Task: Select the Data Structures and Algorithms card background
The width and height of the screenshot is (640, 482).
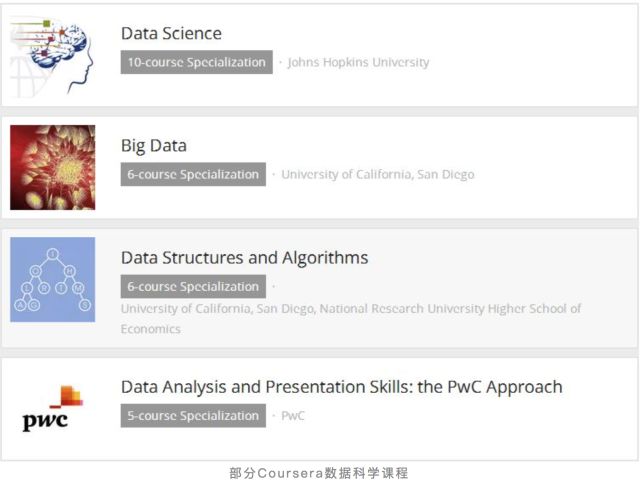Action: (x=500, y=270)
